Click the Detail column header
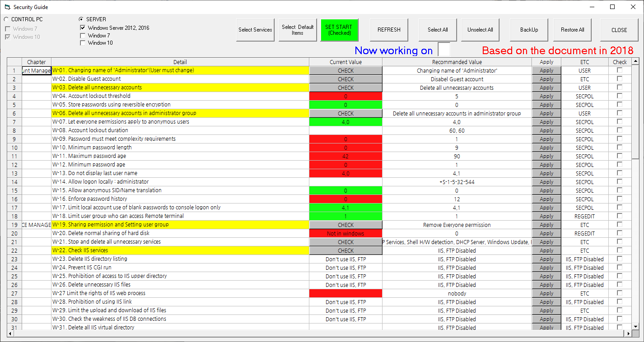644x342 pixels. (180, 62)
